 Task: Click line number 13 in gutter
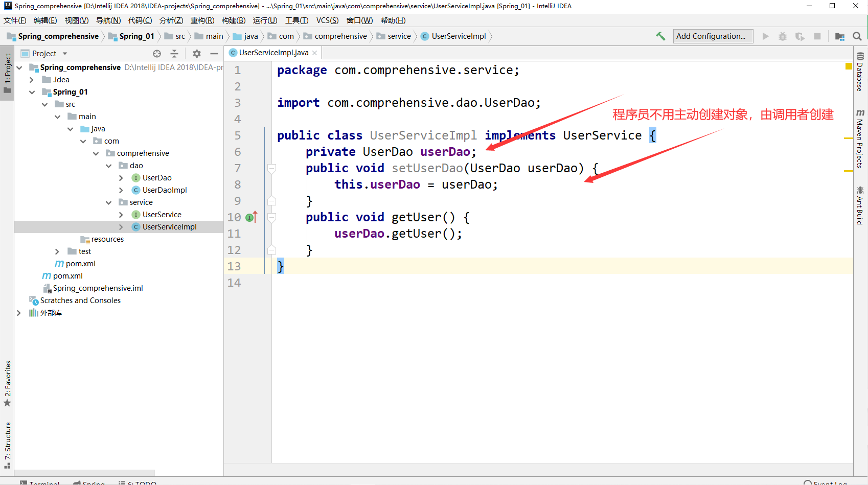point(234,266)
